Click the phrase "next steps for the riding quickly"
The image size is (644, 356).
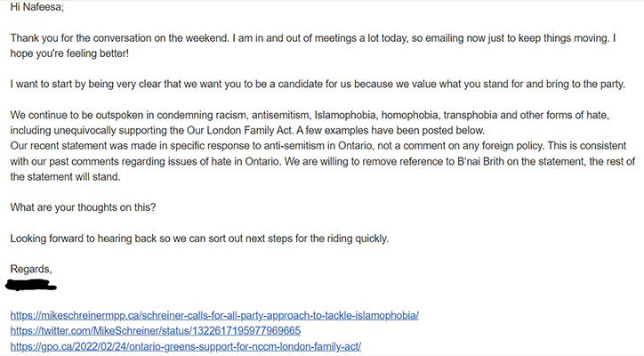[317, 239]
